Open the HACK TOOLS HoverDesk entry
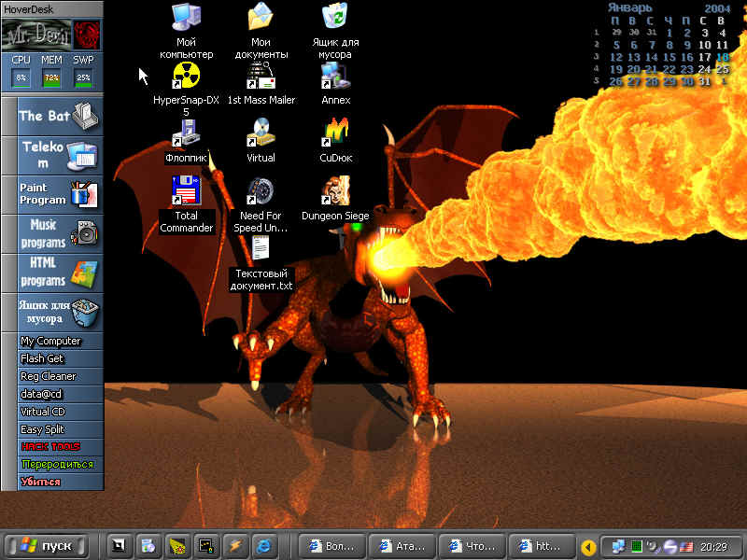 pyautogui.click(x=60, y=447)
